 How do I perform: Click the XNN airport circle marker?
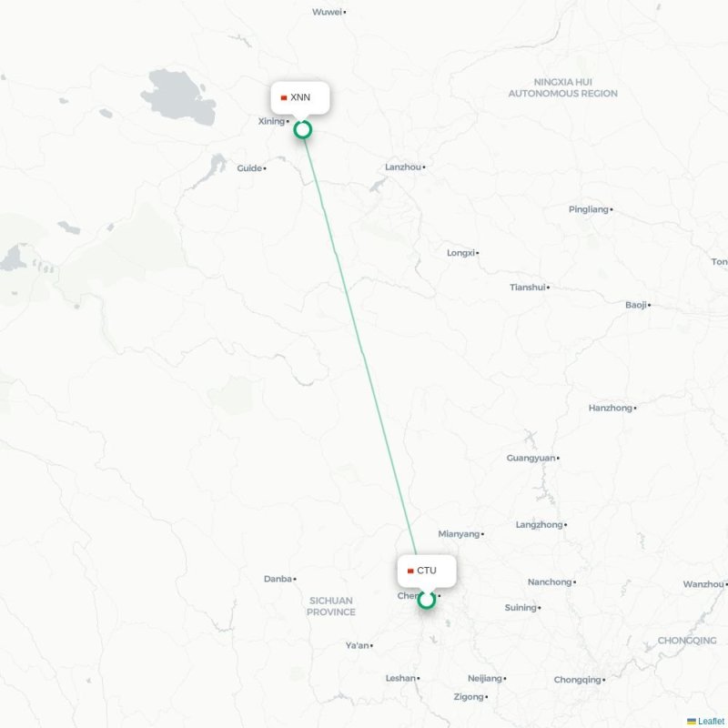click(x=303, y=130)
